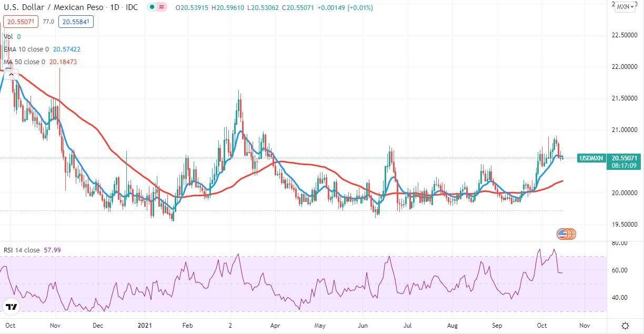The height and width of the screenshot is (334, 644).
Task: Click the Apr label on time axis
Action: [x=275, y=325]
